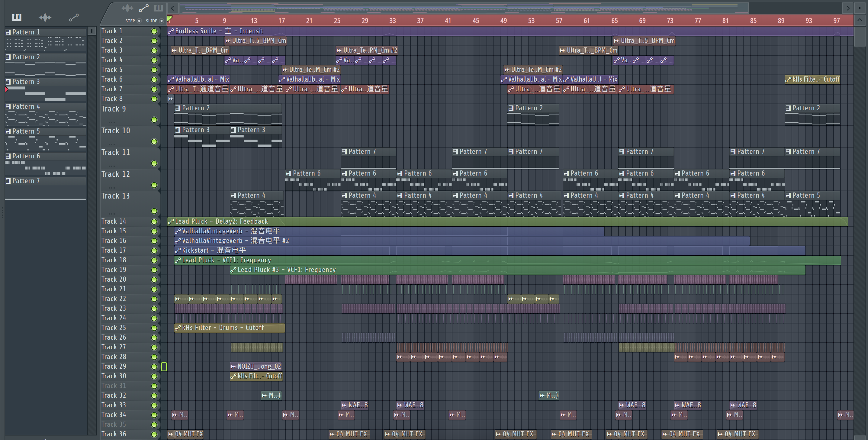Click the automation icon above track list
Image resolution: width=868 pixels, height=440 pixels.
(x=143, y=8)
